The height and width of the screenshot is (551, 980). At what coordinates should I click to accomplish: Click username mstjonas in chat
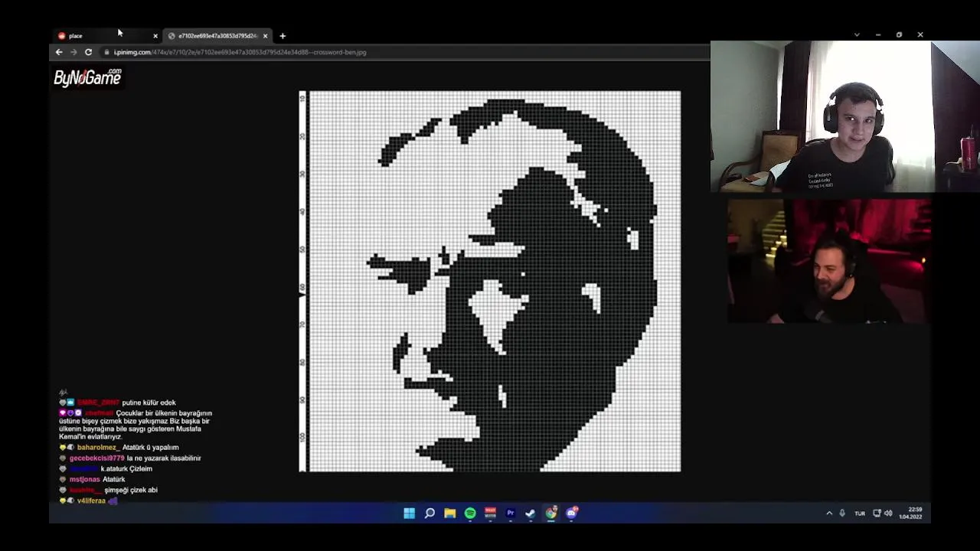pos(84,480)
